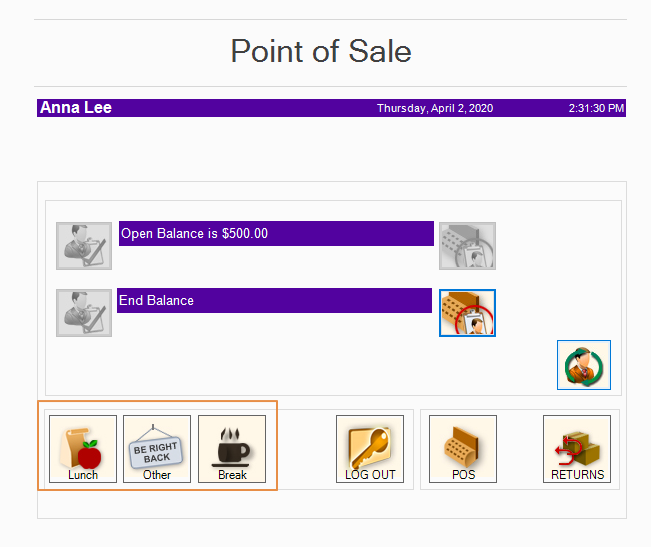Click the 2:31:30 PM clock
Viewport: 651px width, 547px height.
click(x=596, y=108)
